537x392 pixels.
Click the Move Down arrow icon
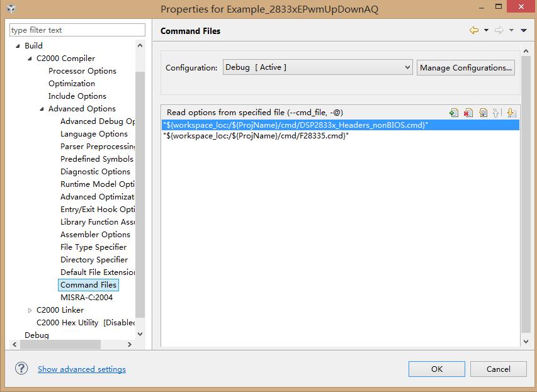511,113
